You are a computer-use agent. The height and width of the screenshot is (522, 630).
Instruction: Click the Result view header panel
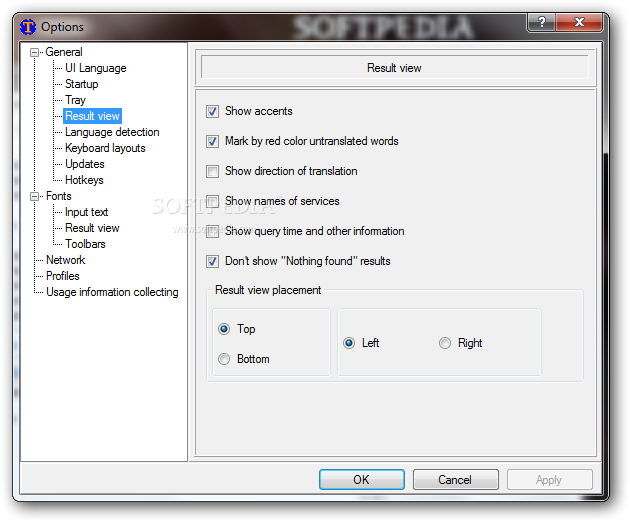click(x=395, y=68)
